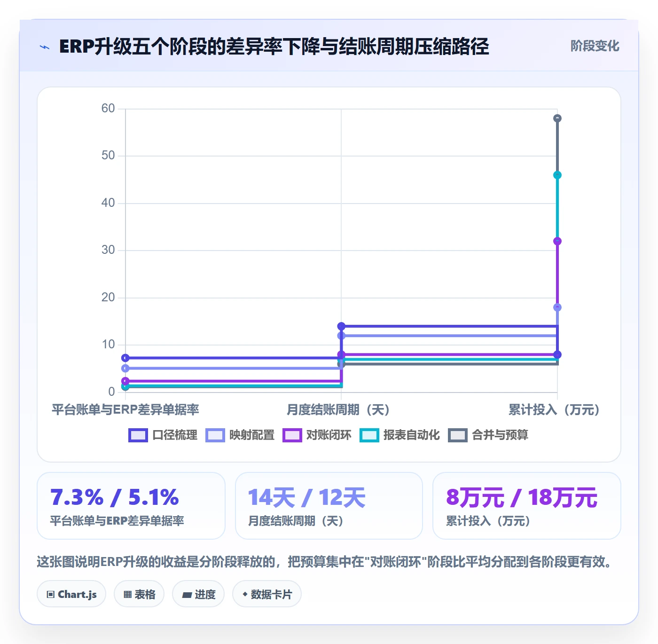This screenshot has width=658, height=644.
Task: Toggle the 映射配置 legend series
Action: pyautogui.click(x=240, y=435)
